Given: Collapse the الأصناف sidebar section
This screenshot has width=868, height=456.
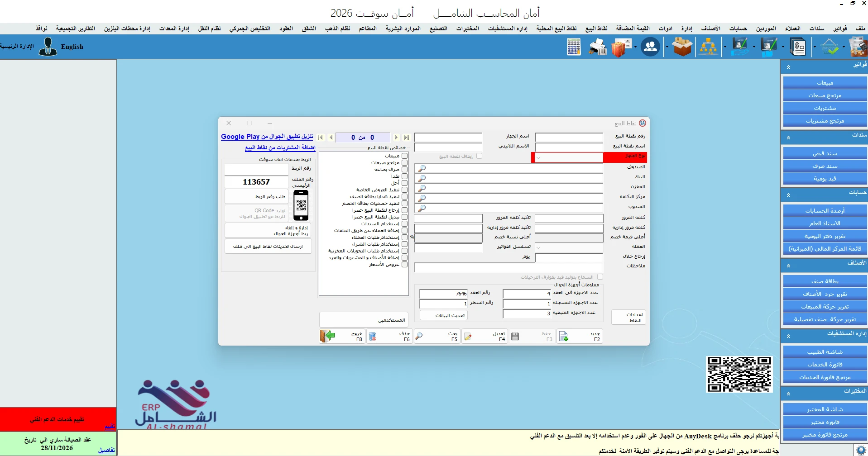Looking at the screenshot, I should coord(788,266).
